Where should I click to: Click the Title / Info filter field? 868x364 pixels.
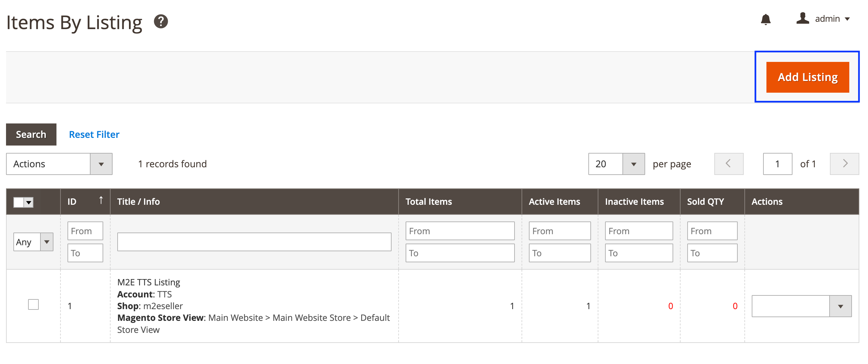coord(254,242)
